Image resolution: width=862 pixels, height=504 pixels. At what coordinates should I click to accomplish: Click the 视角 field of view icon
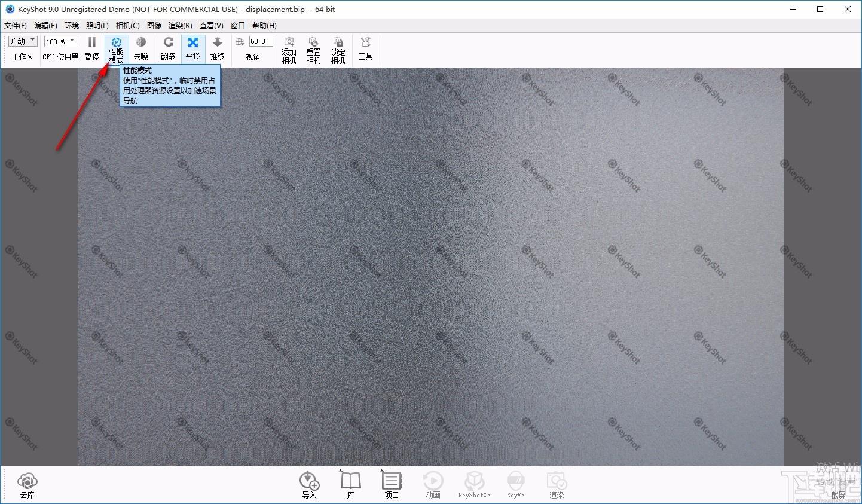pyautogui.click(x=240, y=41)
